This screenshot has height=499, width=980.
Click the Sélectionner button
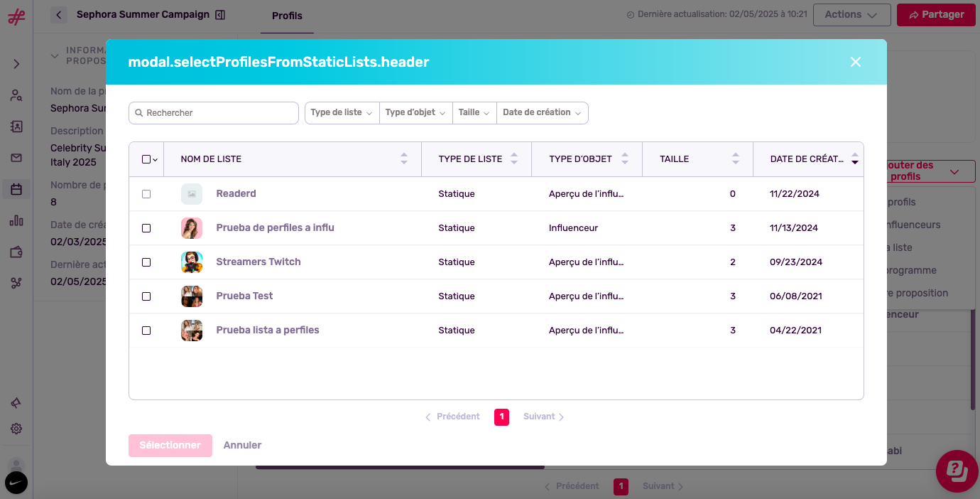pos(170,446)
